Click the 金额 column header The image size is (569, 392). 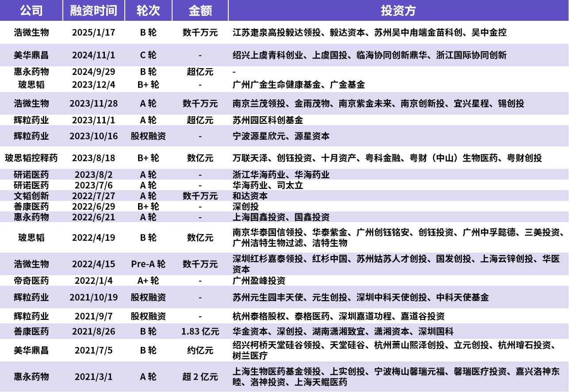200,11
